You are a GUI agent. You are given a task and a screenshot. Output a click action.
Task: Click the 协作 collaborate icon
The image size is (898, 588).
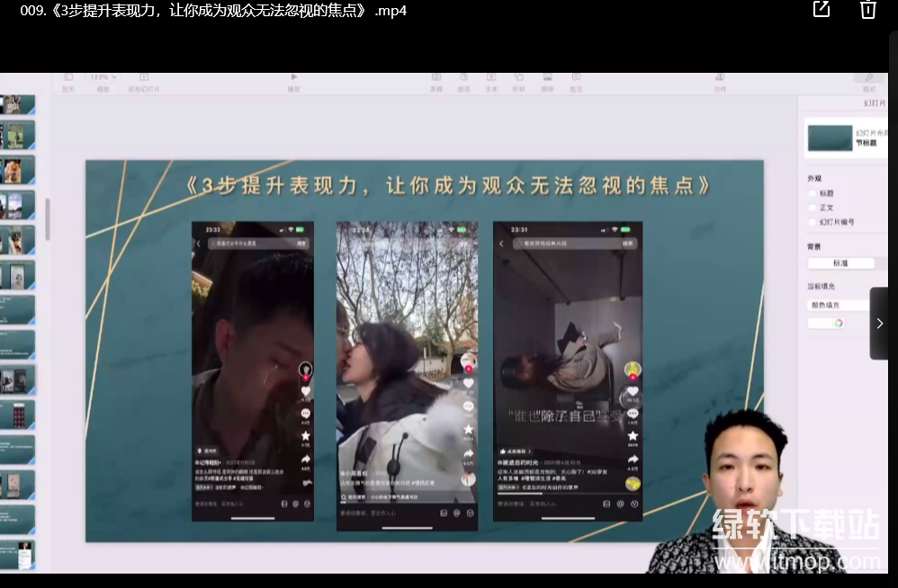[x=720, y=77]
